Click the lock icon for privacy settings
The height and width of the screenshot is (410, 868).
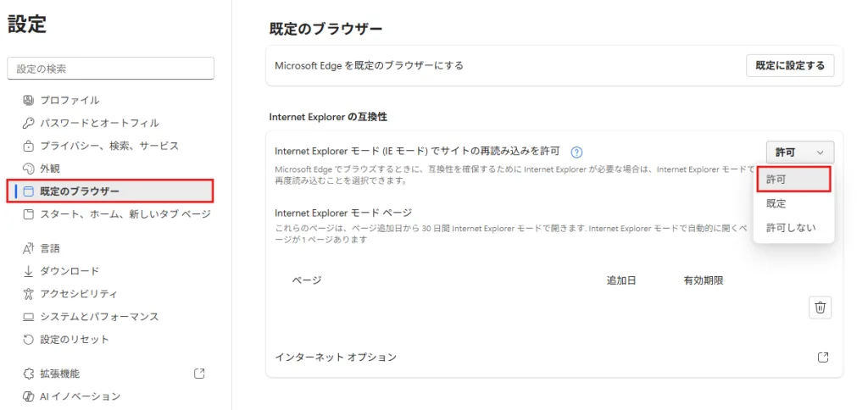tap(28, 146)
